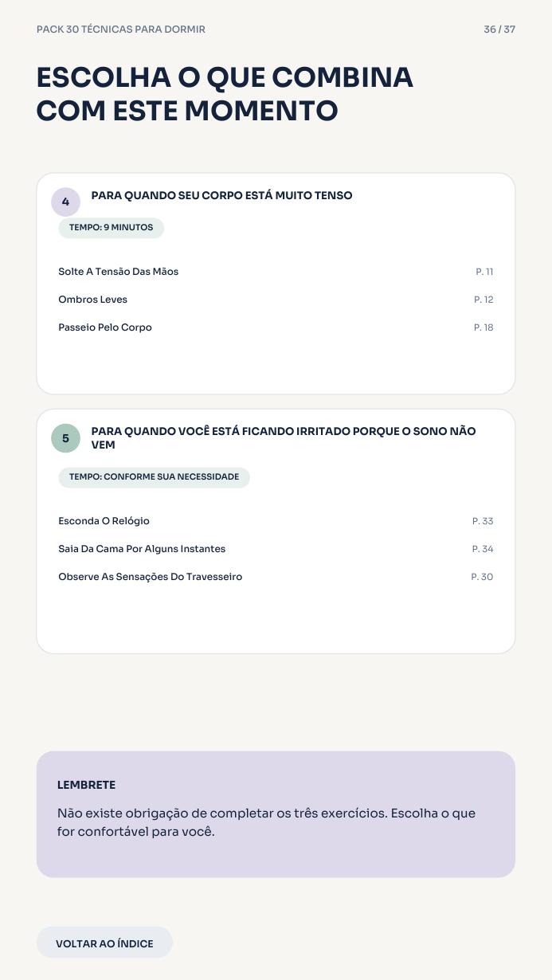Click the number 4 circle badge
552x980 pixels.
point(65,202)
